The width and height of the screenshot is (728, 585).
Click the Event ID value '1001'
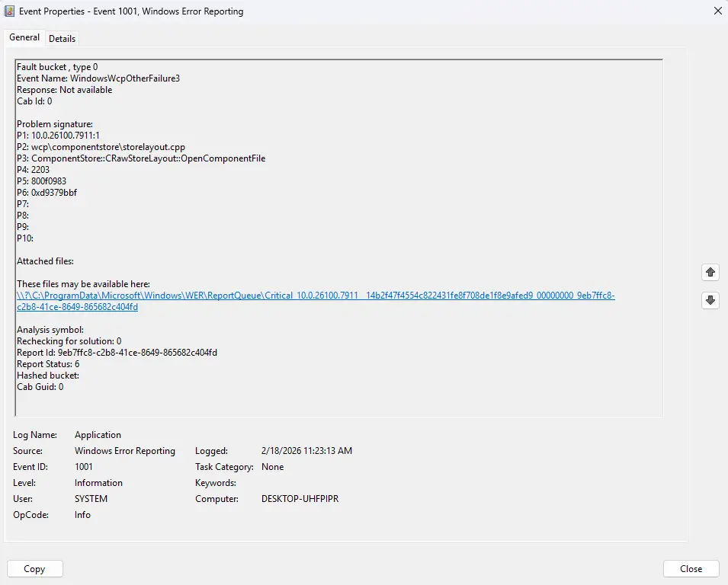pyautogui.click(x=84, y=467)
